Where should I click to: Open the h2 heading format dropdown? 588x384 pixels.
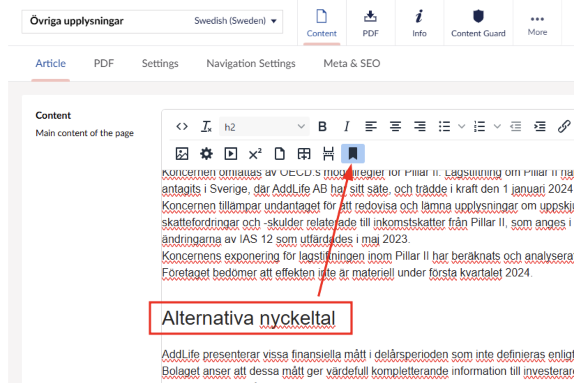coord(264,126)
